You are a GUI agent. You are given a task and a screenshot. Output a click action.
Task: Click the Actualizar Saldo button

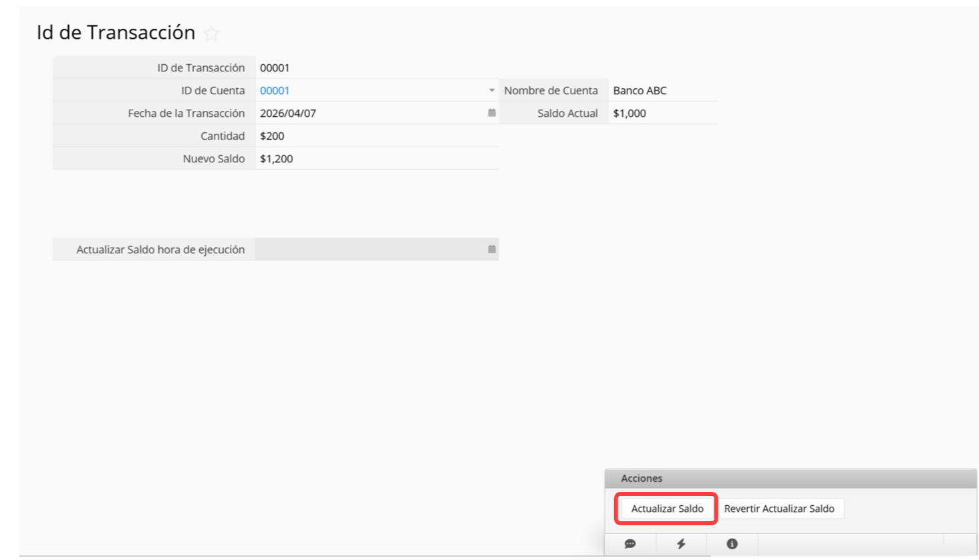pyautogui.click(x=667, y=509)
